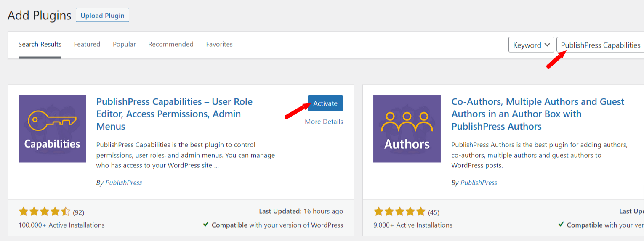Switch to the Popular tab
This screenshot has height=241, width=644.
tap(124, 44)
